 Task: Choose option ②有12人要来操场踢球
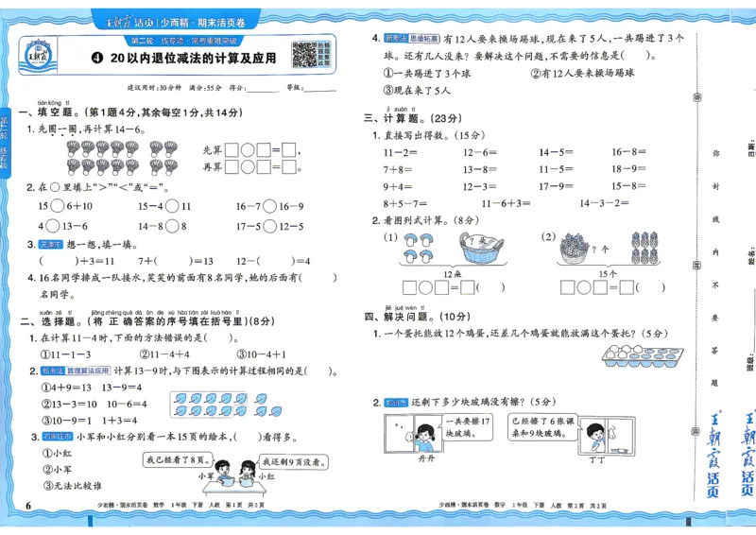click(x=582, y=73)
